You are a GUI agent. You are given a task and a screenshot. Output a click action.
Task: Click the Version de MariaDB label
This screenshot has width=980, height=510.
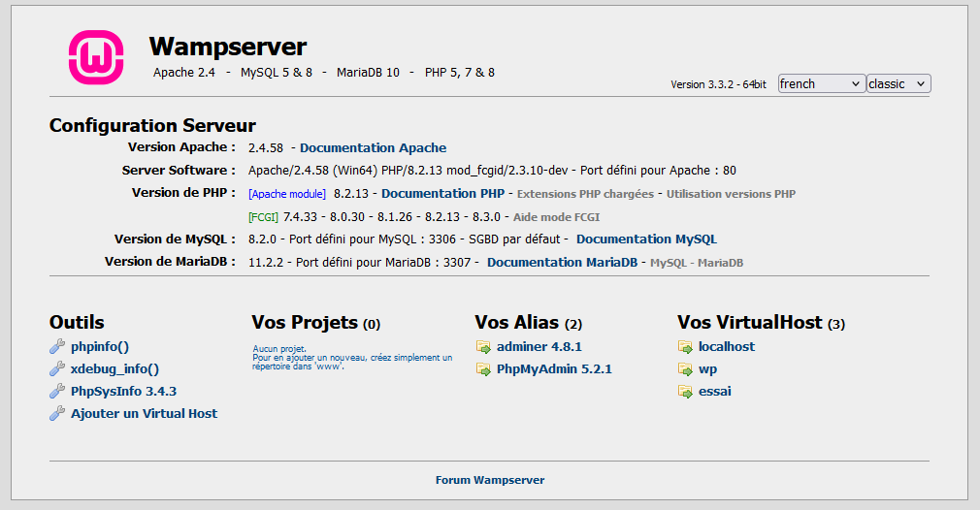click(x=170, y=262)
